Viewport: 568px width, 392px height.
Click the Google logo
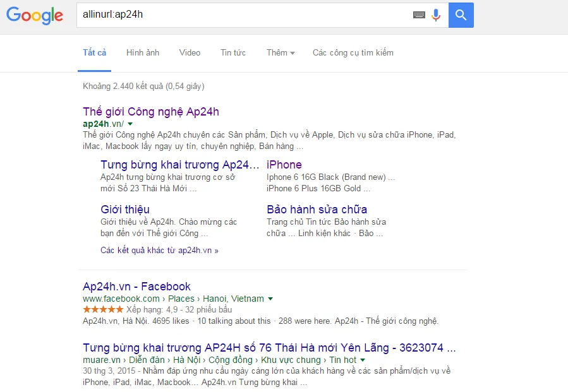(x=35, y=16)
